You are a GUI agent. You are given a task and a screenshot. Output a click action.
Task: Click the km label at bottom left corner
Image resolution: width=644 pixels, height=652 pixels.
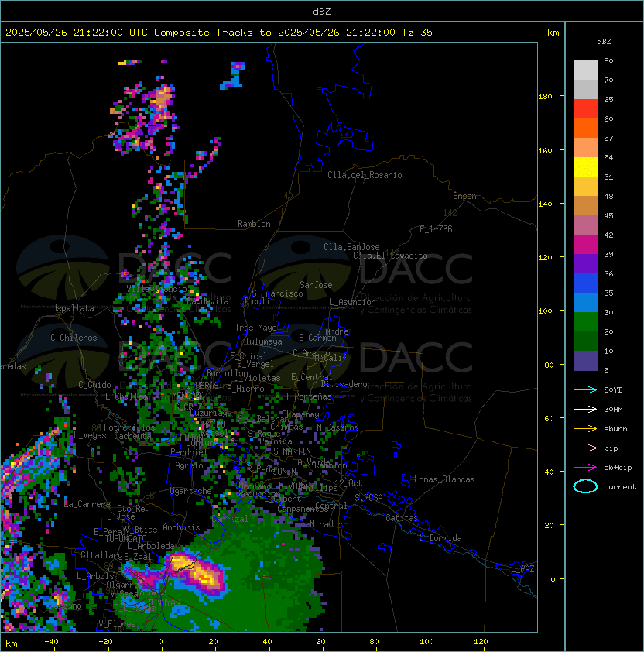coord(12,643)
